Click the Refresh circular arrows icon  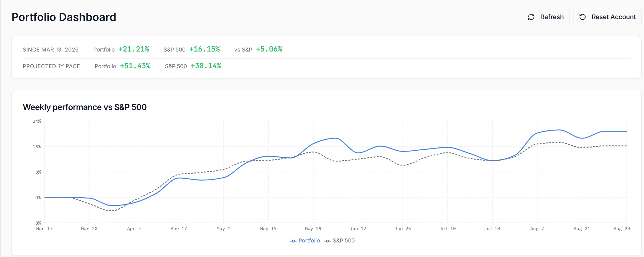coord(531,17)
